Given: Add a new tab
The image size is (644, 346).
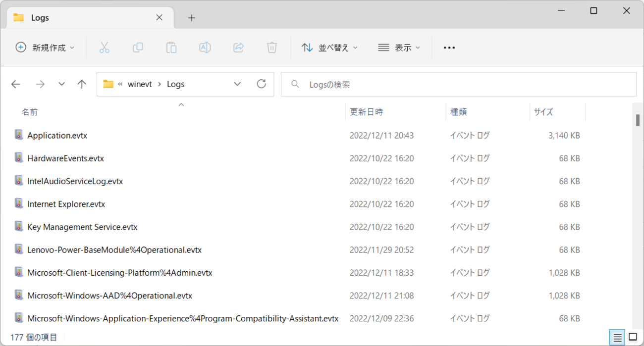Looking at the screenshot, I should [192, 18].
